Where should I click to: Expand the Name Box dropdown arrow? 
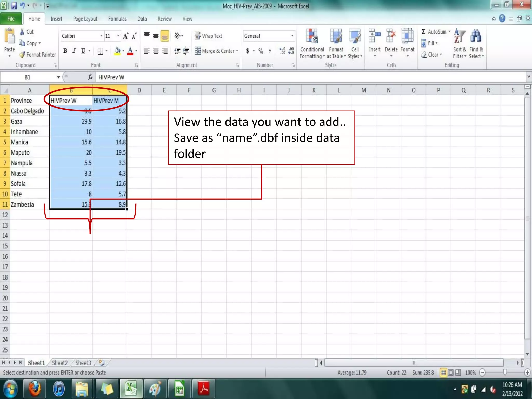58,77
